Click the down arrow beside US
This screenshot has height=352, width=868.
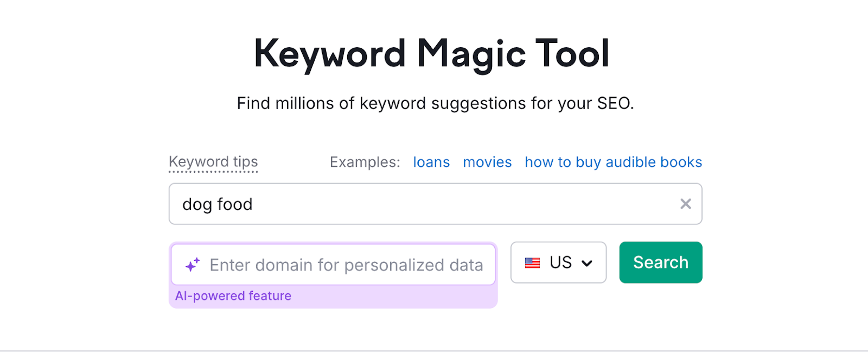pyautogui.click(x=588, y=263)
